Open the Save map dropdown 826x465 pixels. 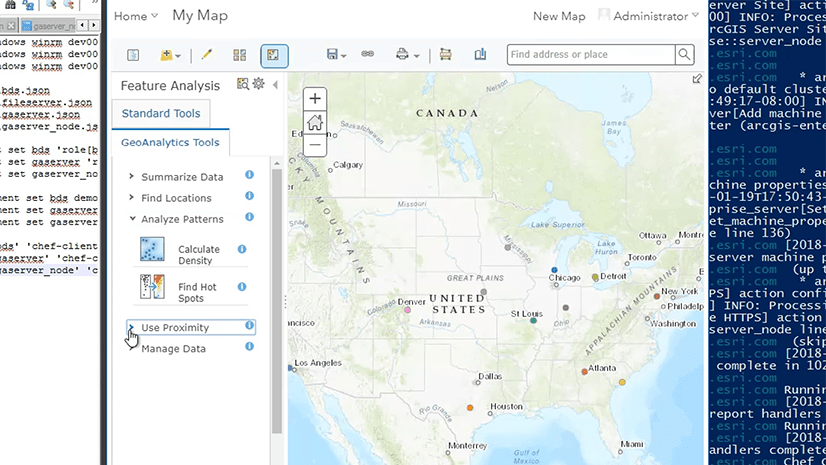(336, 54)
